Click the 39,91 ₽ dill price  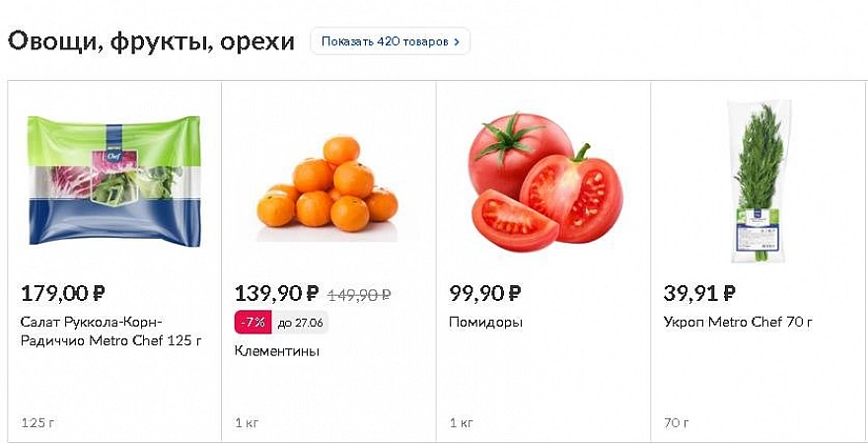pyautogui.click(x=700, y=293)
